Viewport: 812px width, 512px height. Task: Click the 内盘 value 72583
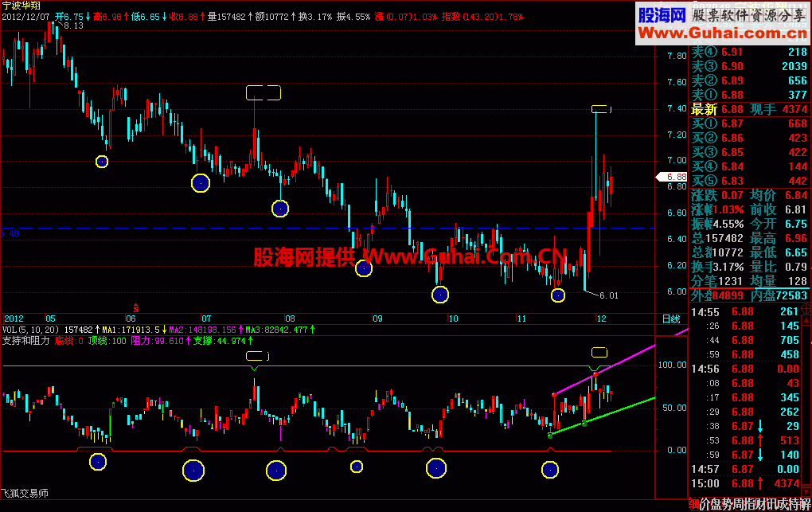(x=791, y=296)
